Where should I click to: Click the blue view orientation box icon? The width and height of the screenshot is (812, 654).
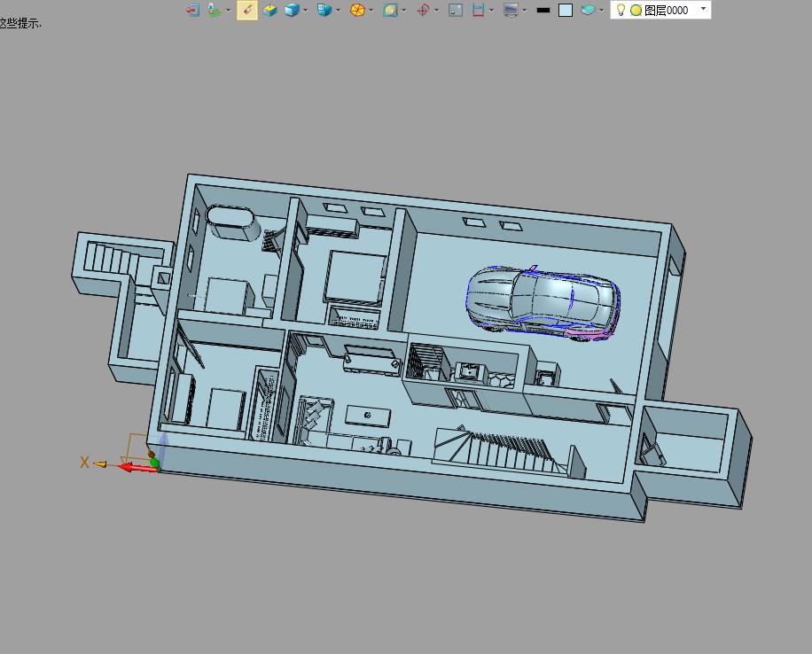click(324, 10)
